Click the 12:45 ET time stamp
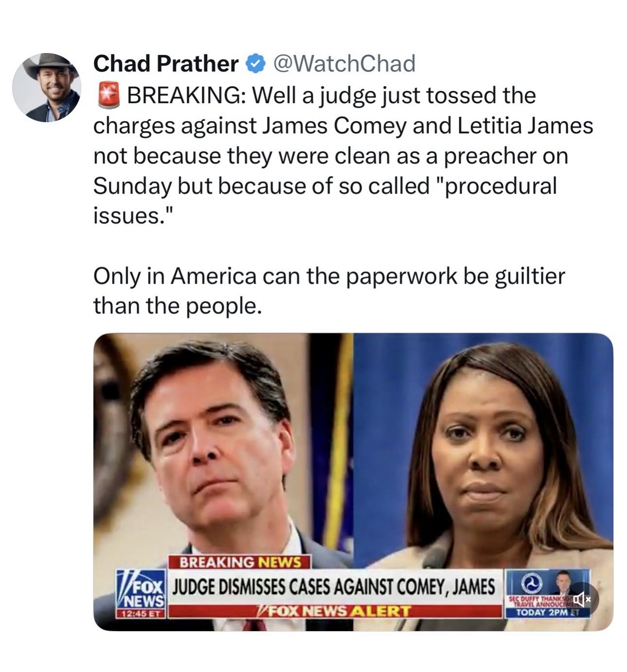Image resolution: width=627 pixels, height=672 pixels. 141,614
